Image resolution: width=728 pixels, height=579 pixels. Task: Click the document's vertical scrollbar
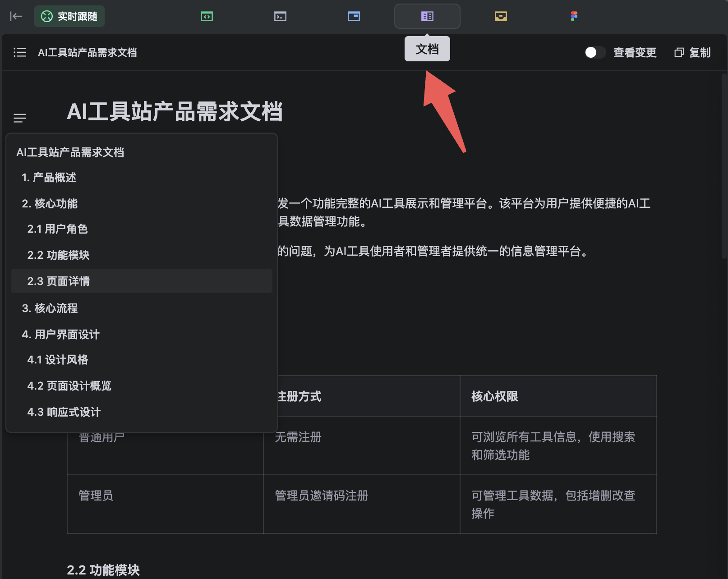click(x=724, y=165)
